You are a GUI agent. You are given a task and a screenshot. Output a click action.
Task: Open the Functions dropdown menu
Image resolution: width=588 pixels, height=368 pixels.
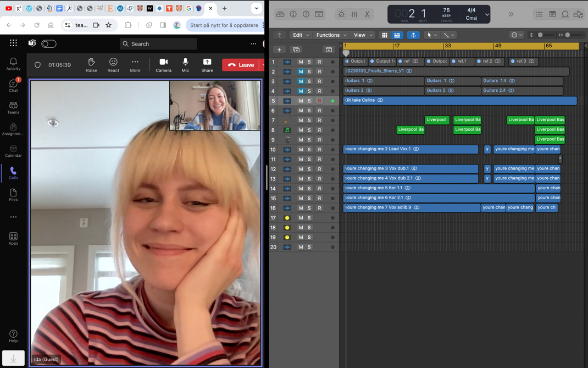tap(331, 35)
